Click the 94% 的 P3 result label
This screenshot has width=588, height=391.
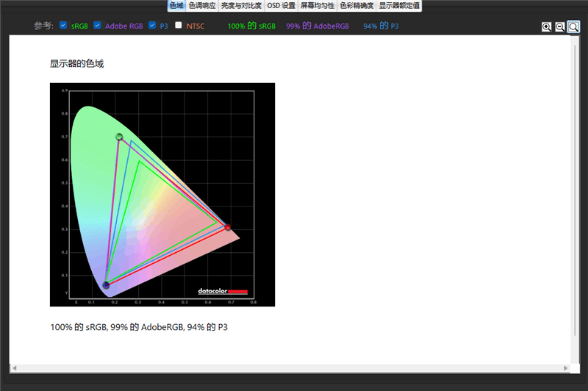[x=381, y=26]
